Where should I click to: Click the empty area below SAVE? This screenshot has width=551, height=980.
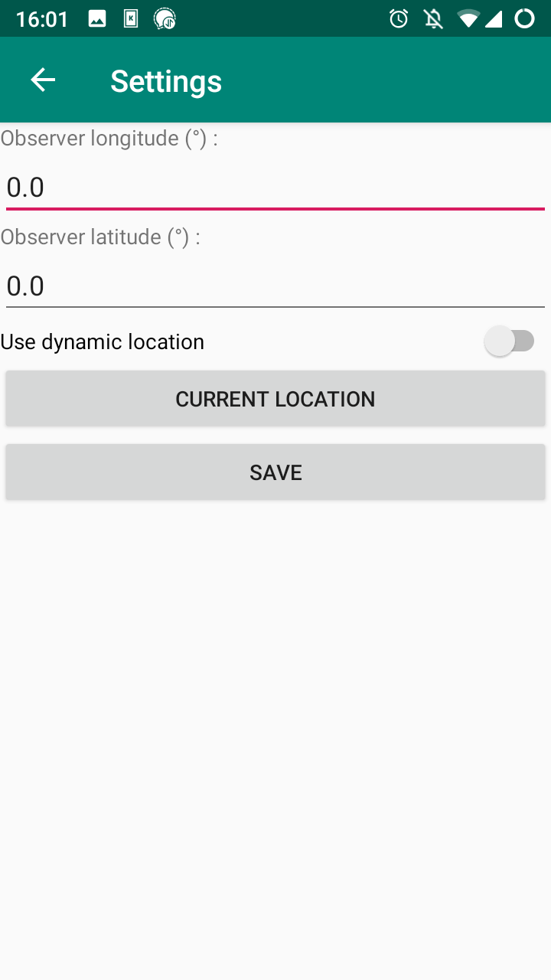coord(275,727)
